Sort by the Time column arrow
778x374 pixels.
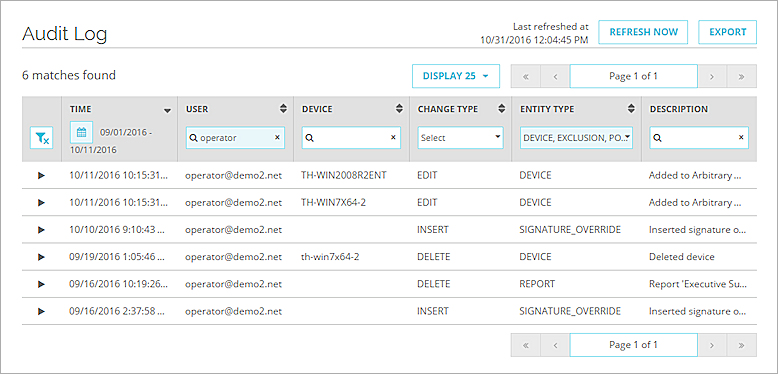point(168,110)
